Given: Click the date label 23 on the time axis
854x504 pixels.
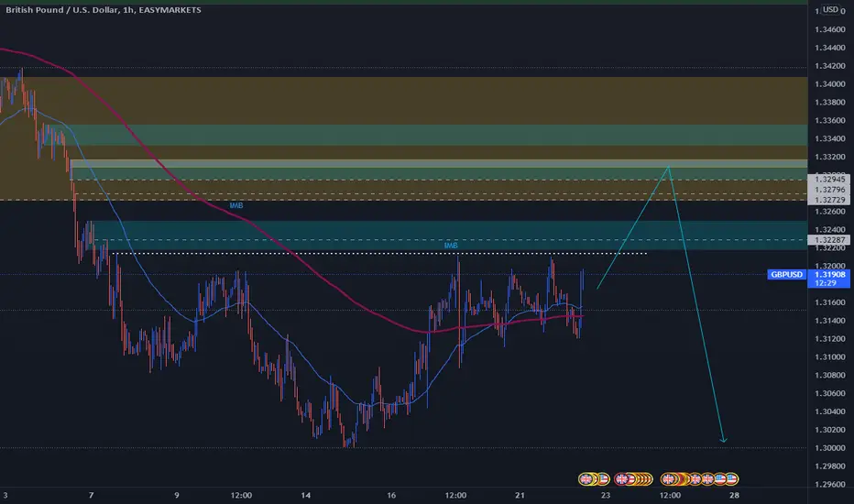Looking at the screenshot, I should 605,495.
